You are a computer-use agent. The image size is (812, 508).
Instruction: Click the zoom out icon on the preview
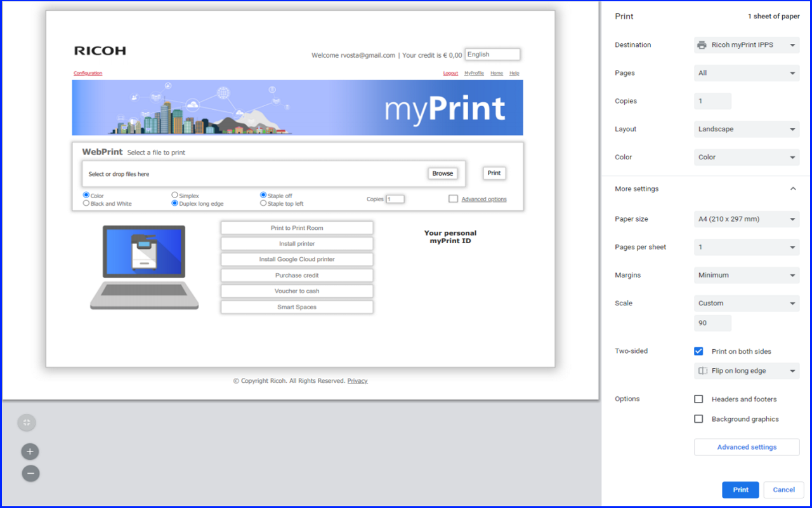point(30,473)
